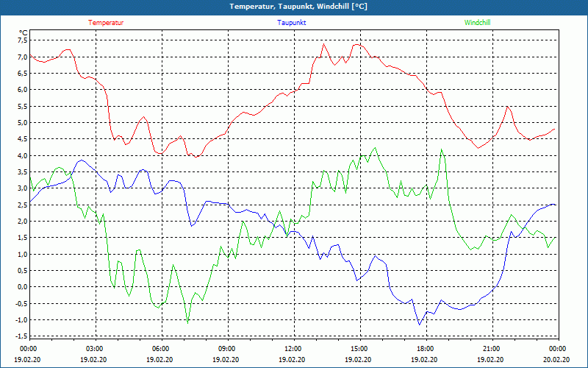Viewport: 588px width, 368px height.
Task: Click the 1,5 y-axis value
Action: [23, 238]
